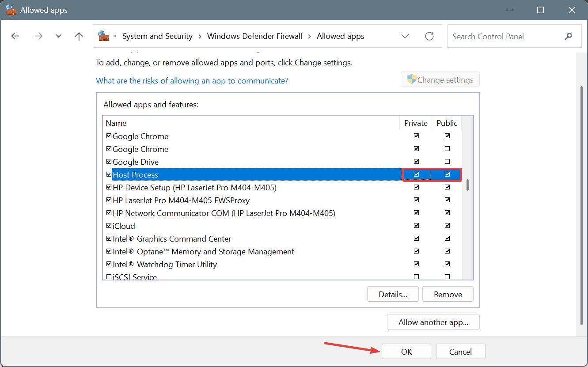
Task: Click the apps list vertical scrollbar thumb
Action: tap(467, 185)
